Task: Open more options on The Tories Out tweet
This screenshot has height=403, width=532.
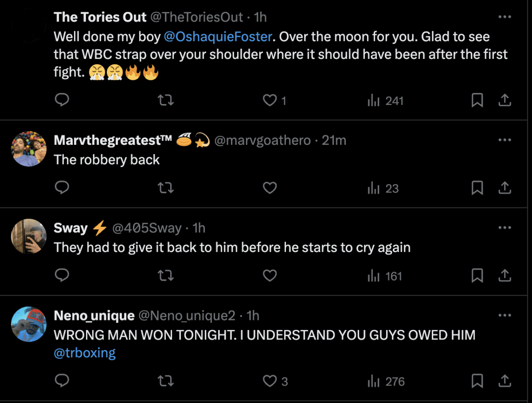Action: 504,17
